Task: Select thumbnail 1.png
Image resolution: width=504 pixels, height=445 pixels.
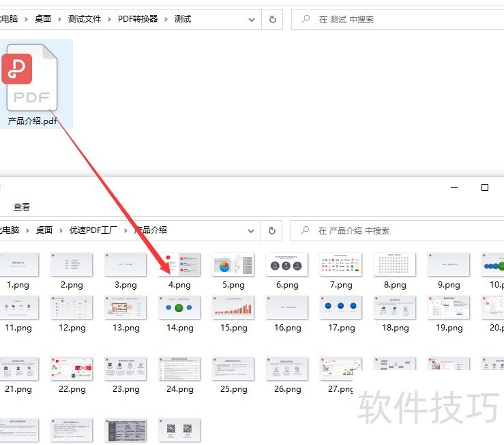Action: click(x=18, y=264)
